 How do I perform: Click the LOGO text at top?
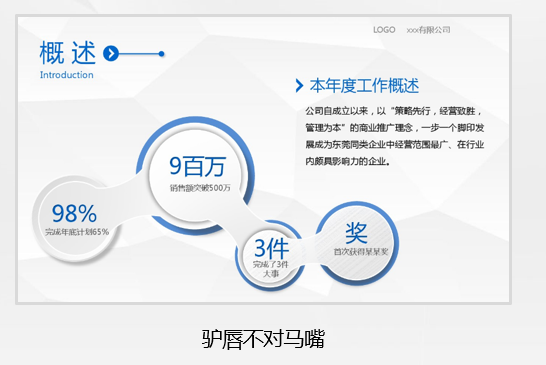pyautogui.click(x=384, y=30)
